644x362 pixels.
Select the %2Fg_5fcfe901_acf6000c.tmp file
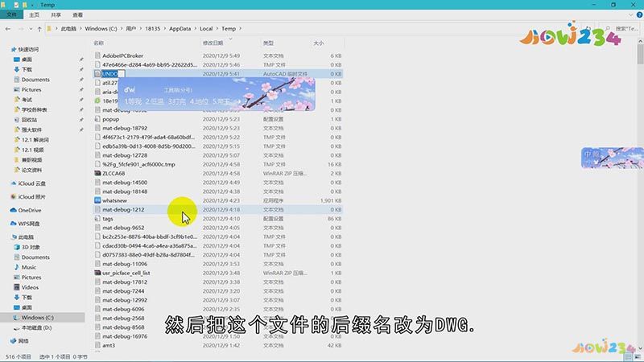138,164
